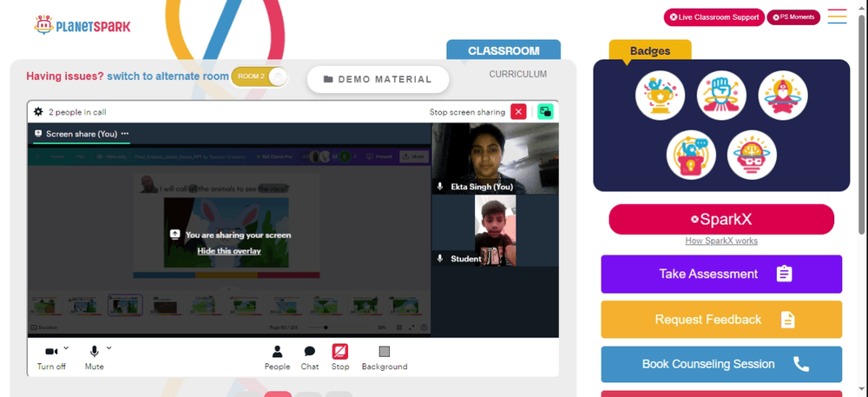Open PS Moments

(x=793, y=17)
